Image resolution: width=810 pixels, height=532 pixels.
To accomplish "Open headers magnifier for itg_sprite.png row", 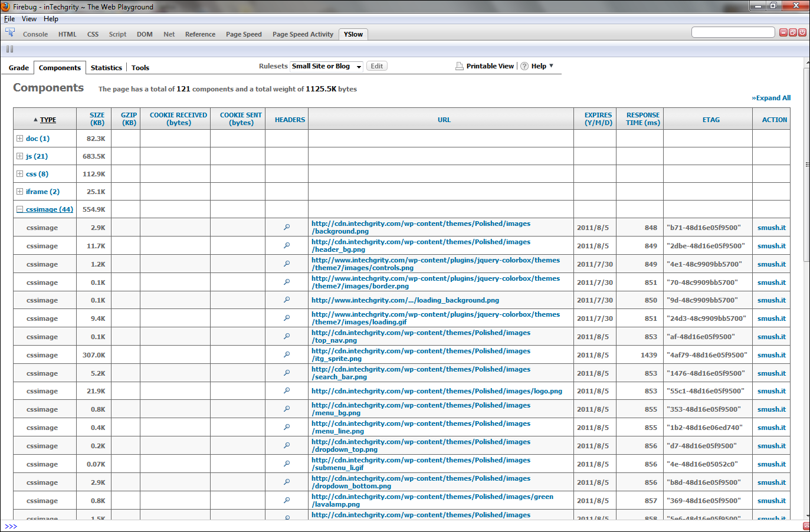I will tap(287, 354).
